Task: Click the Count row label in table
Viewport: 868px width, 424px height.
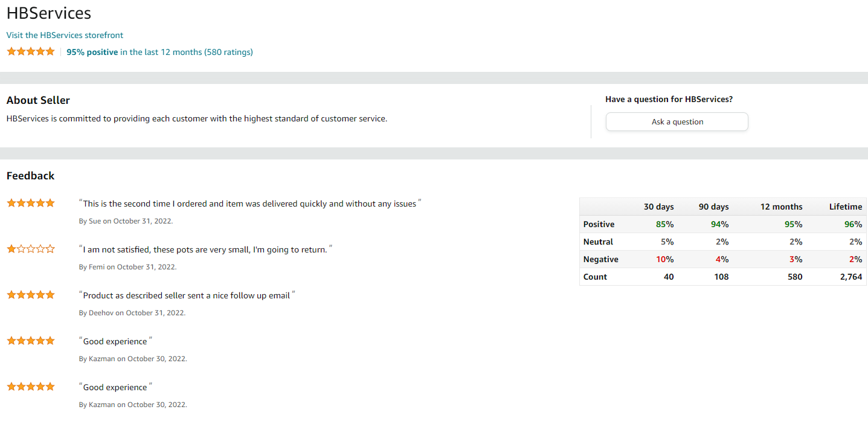Action: (595, 277)
